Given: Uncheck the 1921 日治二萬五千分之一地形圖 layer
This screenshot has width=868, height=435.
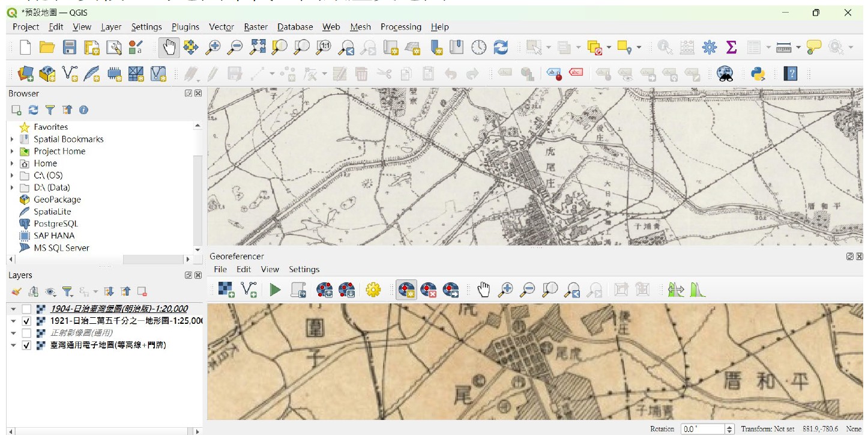Looking at the screenshot, I should pos(26,321).
